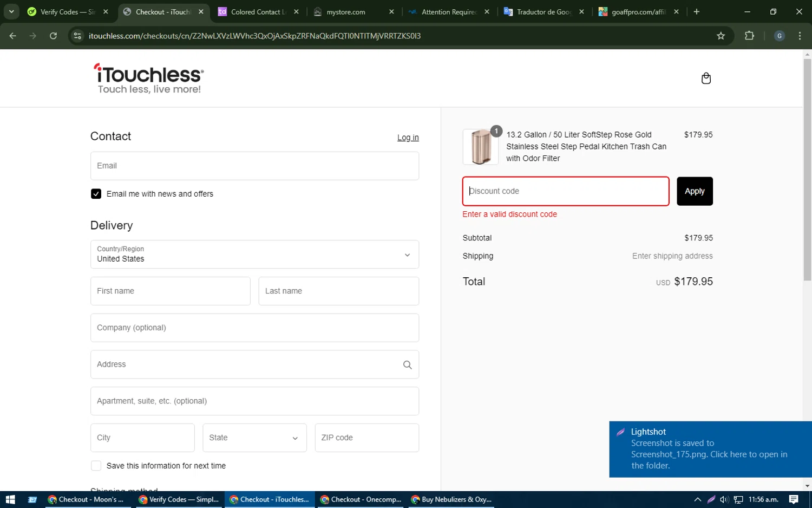Check Save this information for next time
Viewport: 812px width, 508px height.
click(x=96, y=466)
